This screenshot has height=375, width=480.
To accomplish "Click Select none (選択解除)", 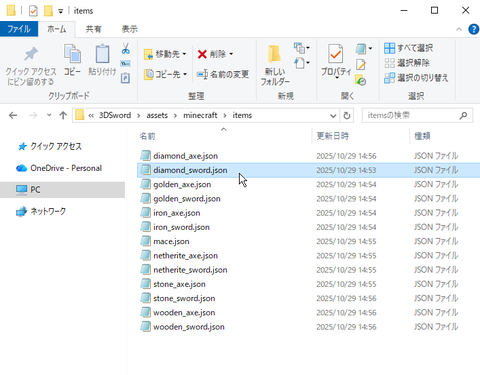I will click(x=407, y=63).
